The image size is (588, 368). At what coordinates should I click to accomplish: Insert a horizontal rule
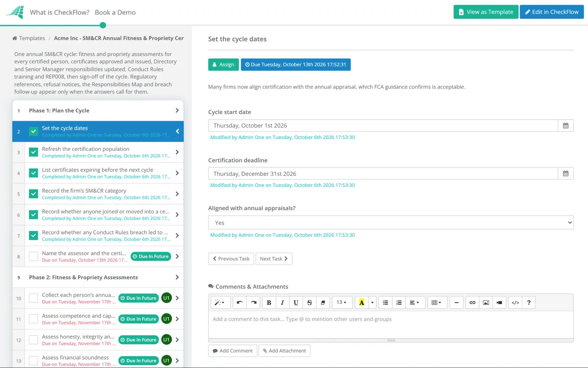coord(456,302)
